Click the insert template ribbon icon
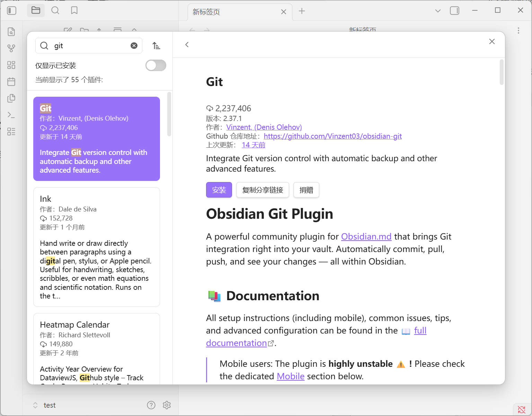Screen dimensions: 532x416 (x=11, y=98)
